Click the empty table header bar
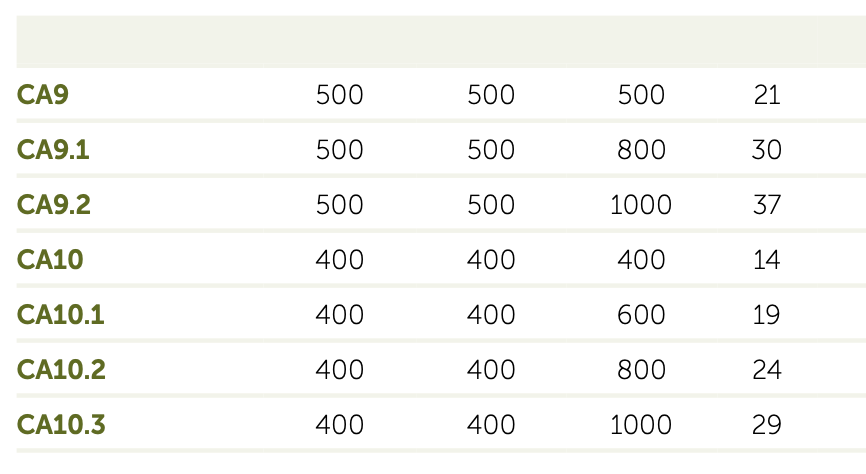Image resolution: width=866 pixels, height=474 pixels. coord(440,42)
